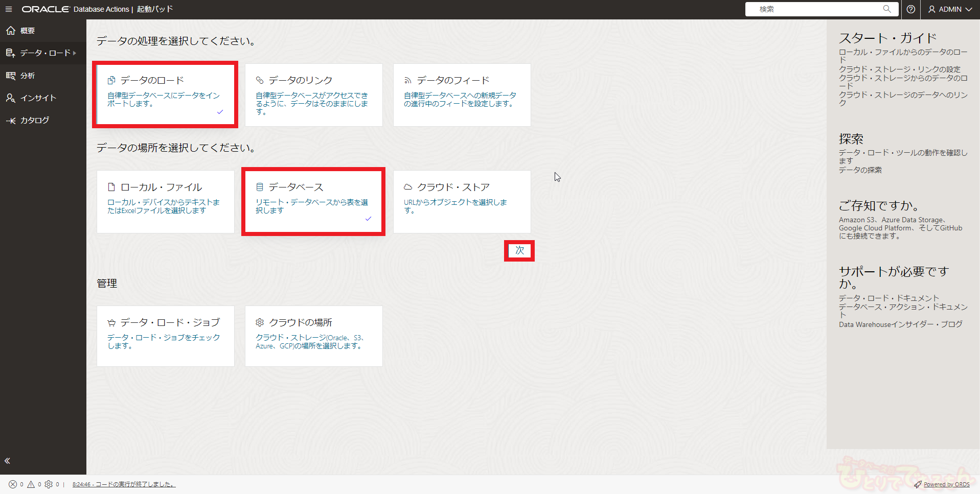
Task: Select the データのロード card
Action: tap(165, 95)
